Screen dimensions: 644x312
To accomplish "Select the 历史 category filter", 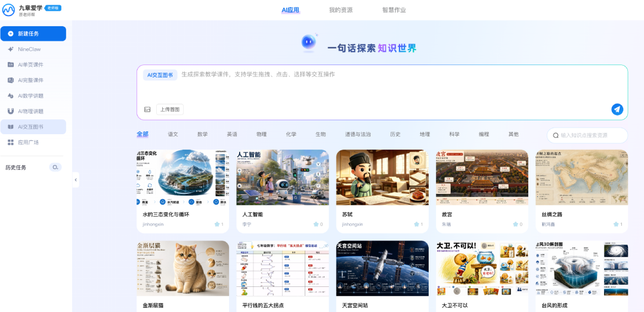I will point(395,134).
